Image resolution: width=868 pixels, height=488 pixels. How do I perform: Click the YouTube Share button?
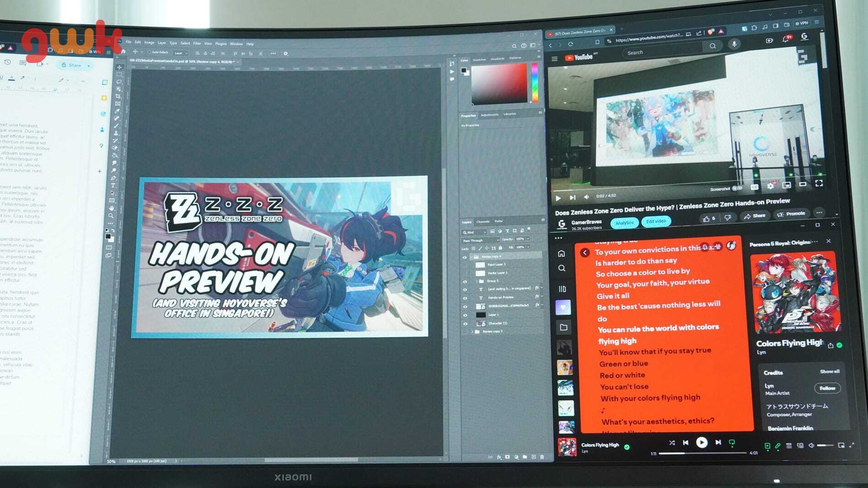pos(754,216)
